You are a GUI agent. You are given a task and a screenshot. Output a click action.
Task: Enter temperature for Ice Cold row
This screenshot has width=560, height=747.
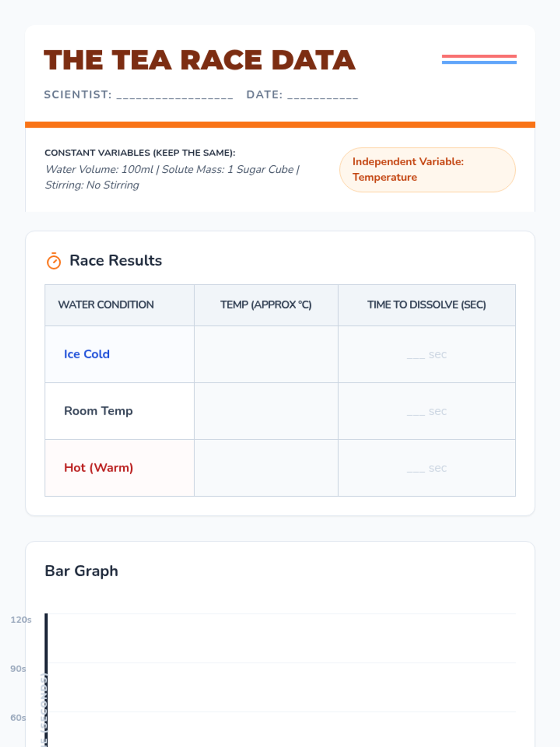[x=266, y=354]
